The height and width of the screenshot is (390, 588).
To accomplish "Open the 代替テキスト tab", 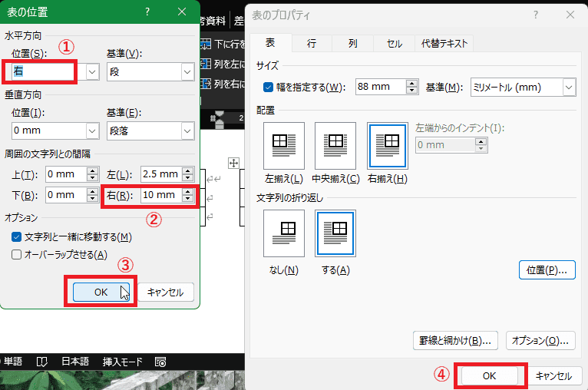I will [444, 44].
